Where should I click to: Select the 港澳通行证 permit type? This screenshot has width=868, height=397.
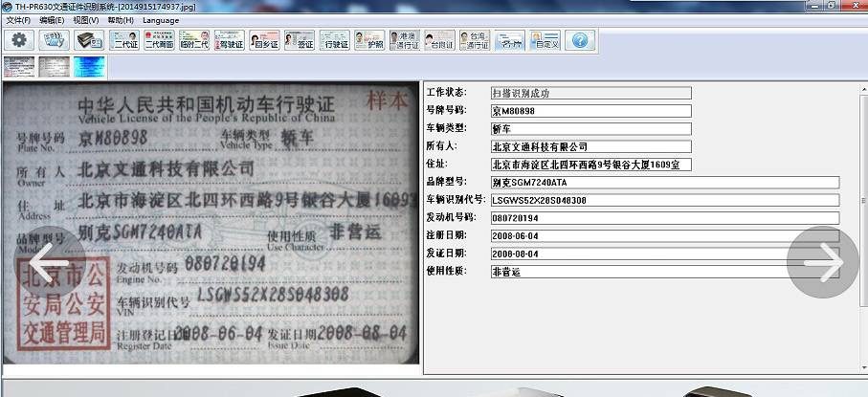coord(405,40)
